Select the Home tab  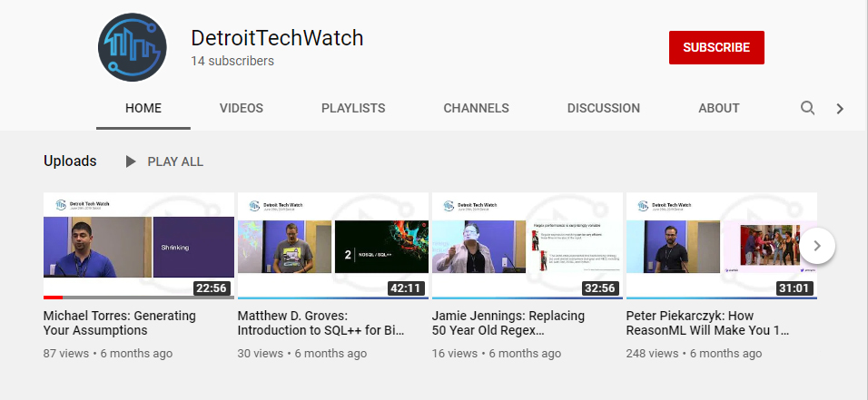[x=143, y=108]
